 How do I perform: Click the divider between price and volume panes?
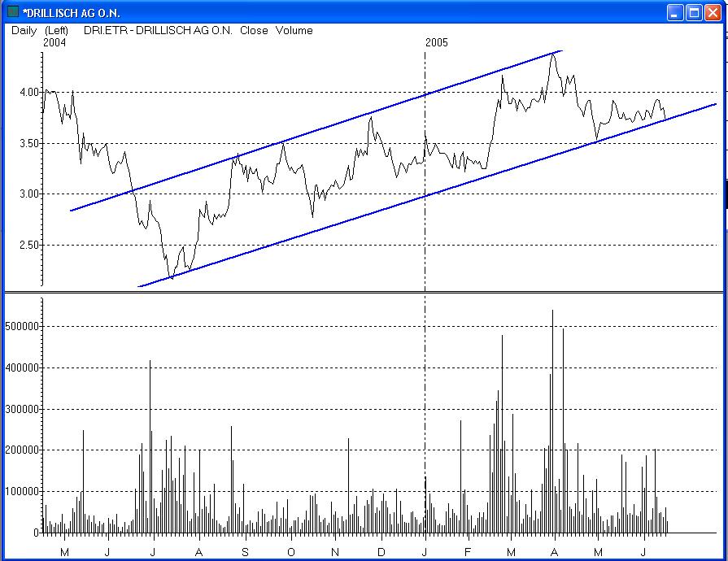[x=364, y=293]
